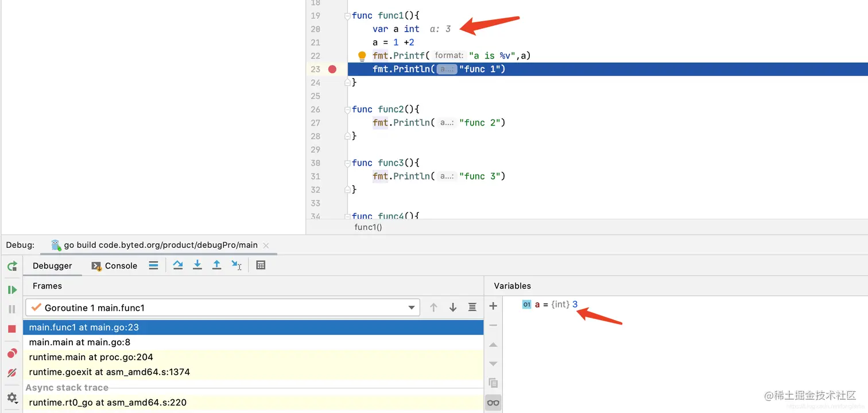The height and width of the screenshot is (413, 868).
Task: Click code line 'a = 1 +2'
Action: tap(393, 42)
